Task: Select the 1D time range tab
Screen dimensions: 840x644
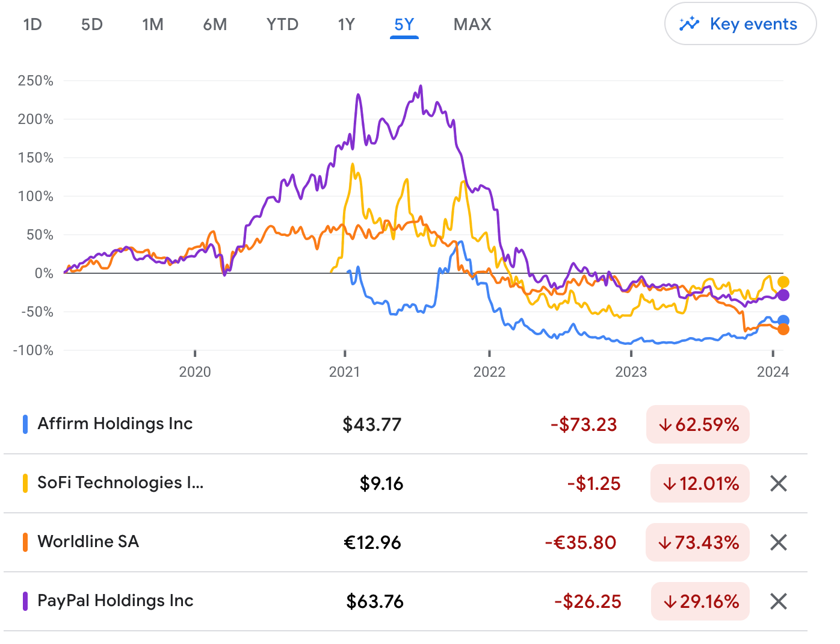Action: (32, 25)
